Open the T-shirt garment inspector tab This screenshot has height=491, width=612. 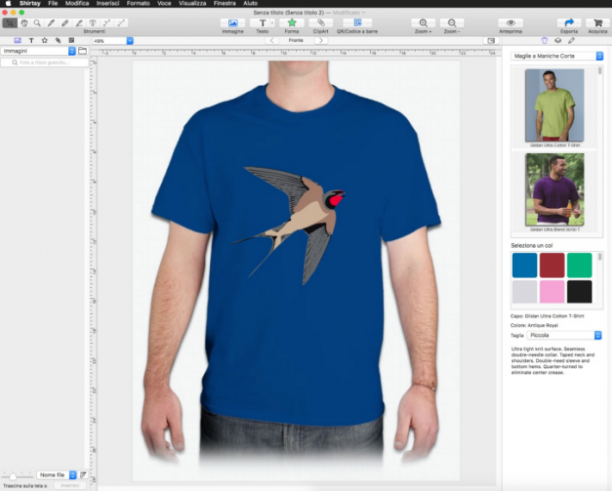coord(544,41)
